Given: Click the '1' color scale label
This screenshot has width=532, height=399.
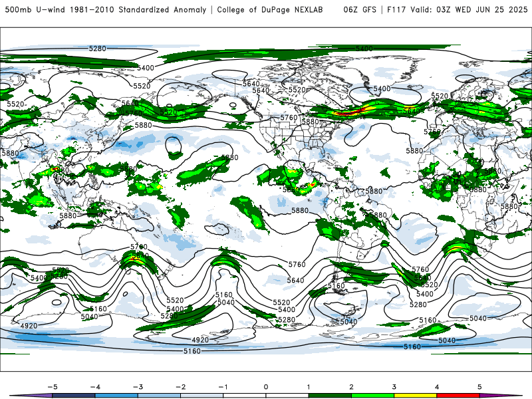Looking at the screenshot, I should pyautogui.click(x=309, y=387).
